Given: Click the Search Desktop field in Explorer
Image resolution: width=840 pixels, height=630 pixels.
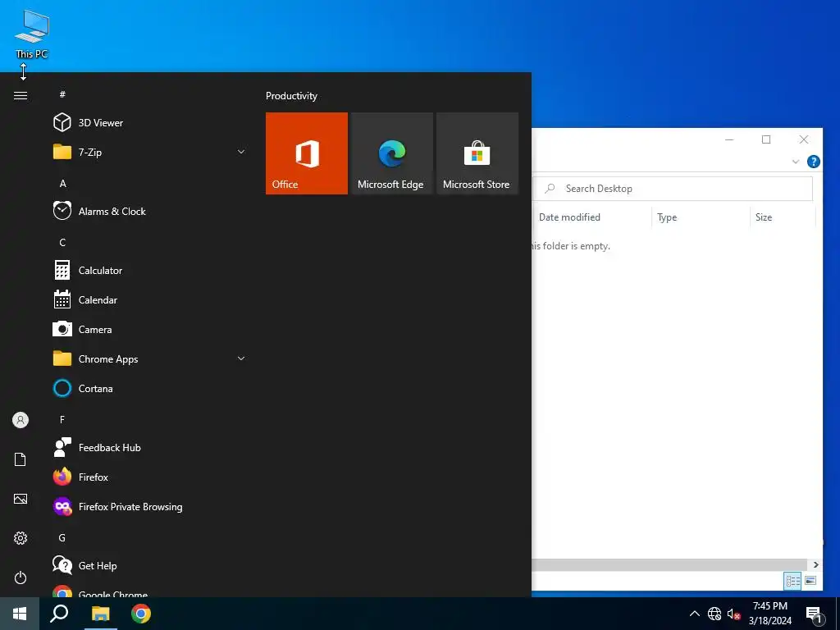Looking at the screenshot, I should pos(673,189).
